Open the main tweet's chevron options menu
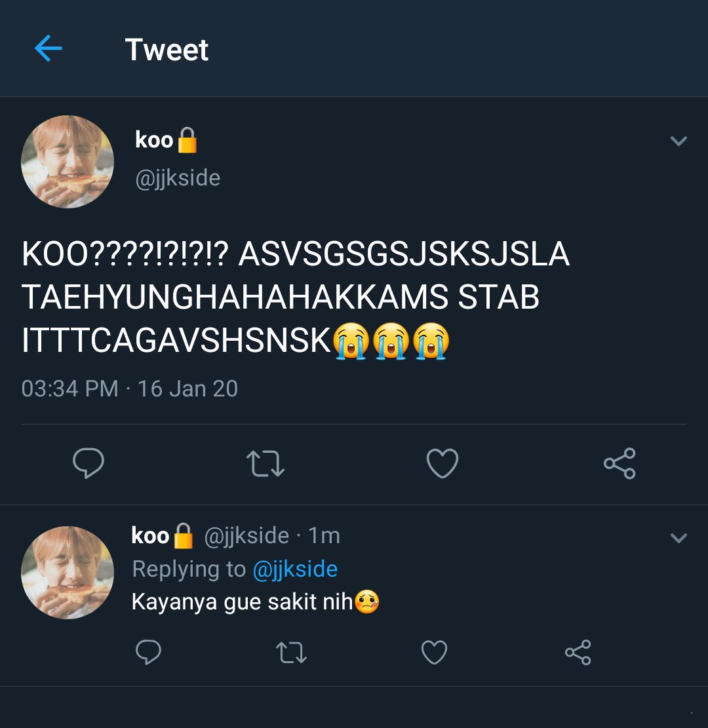 click(678, 141)
